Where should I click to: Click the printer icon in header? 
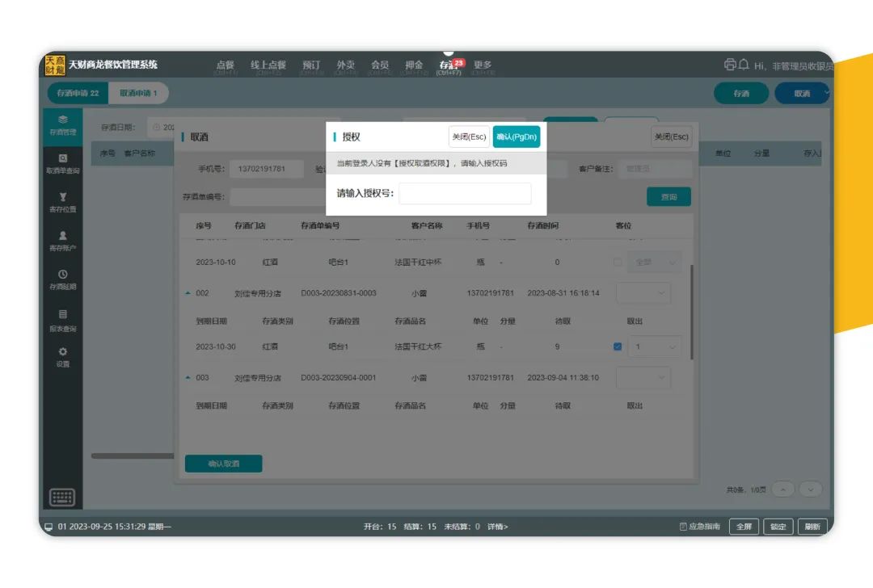click(x=730, y=65)
